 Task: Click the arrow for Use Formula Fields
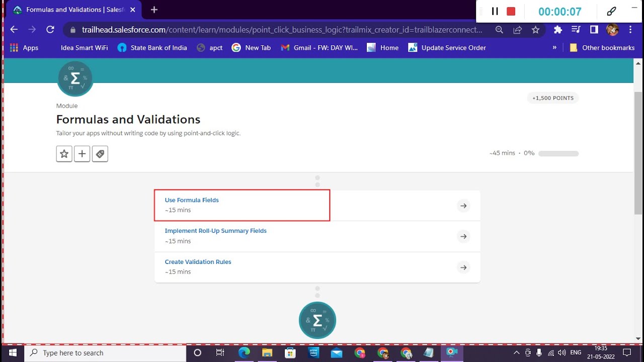[x=463, y=206]
